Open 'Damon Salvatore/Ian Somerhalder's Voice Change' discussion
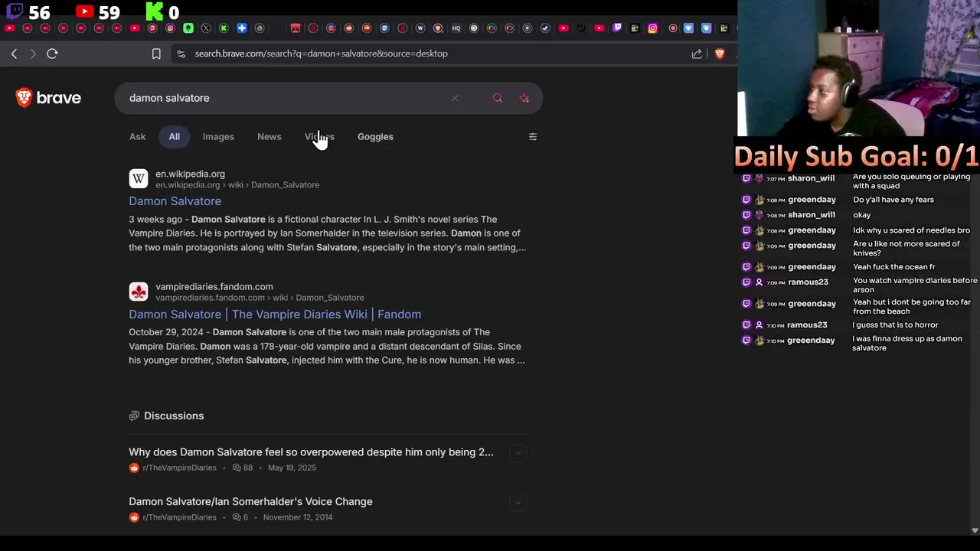980x551 pixels. (x=250, y=502)
